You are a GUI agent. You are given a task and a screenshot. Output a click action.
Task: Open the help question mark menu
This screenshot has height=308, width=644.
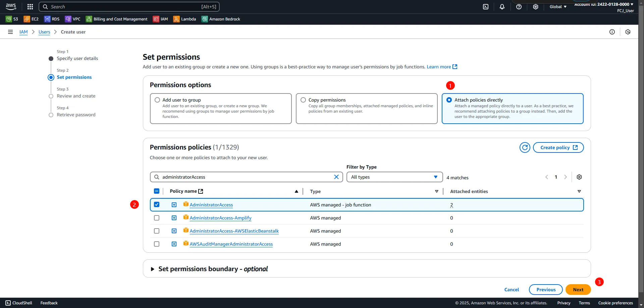pyautogui.click(x=519, y=7)
